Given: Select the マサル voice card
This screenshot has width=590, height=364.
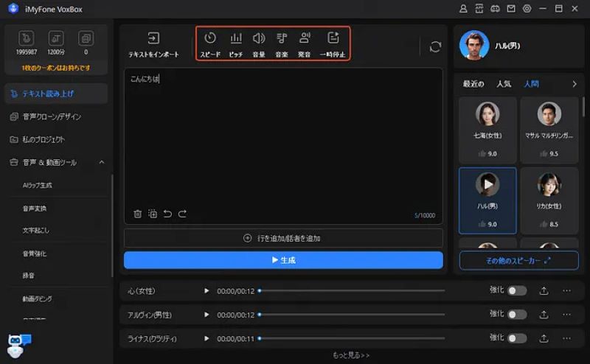Looking at the screenshot, I should coord(549,130).
